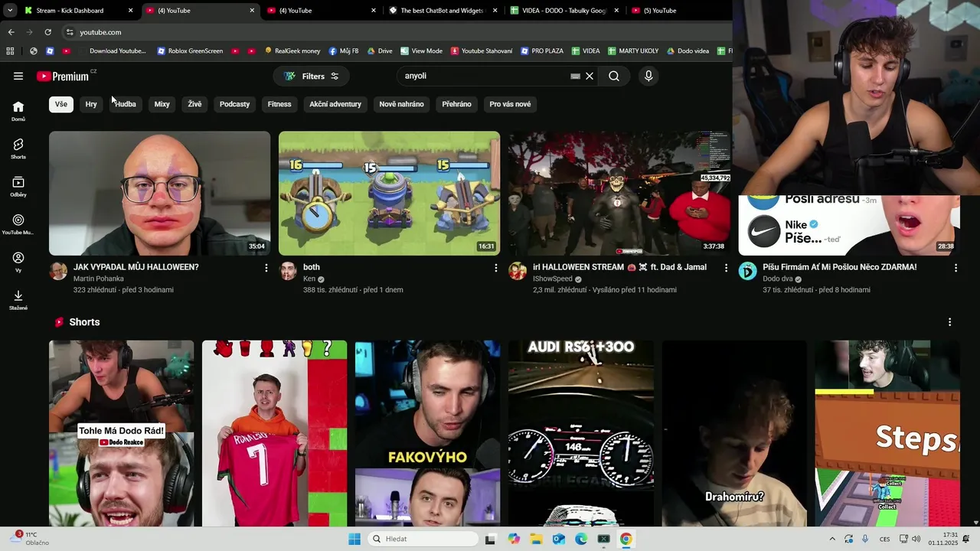Select the Živě filter chip
This screenshot has height=551, width=980.
[195, 104]
